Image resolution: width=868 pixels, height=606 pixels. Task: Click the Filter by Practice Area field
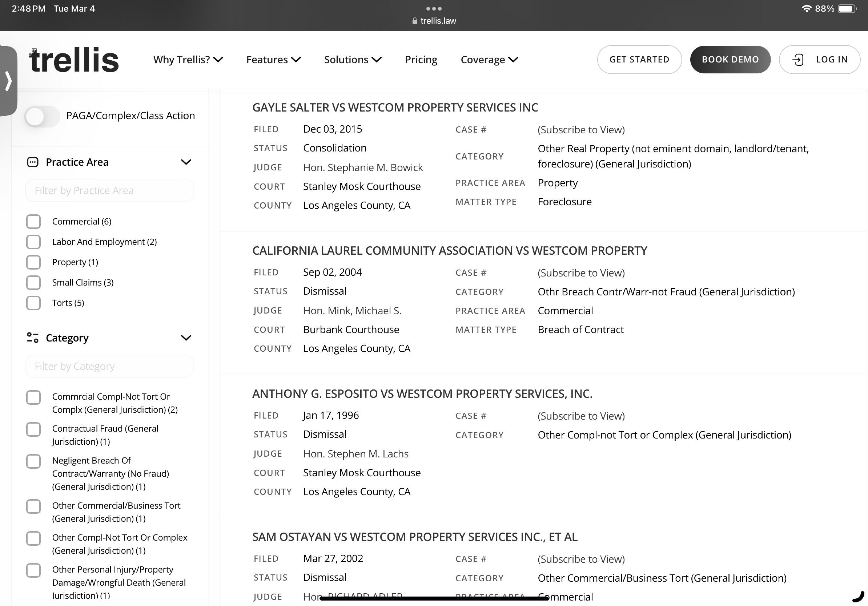tap(110, 190)
